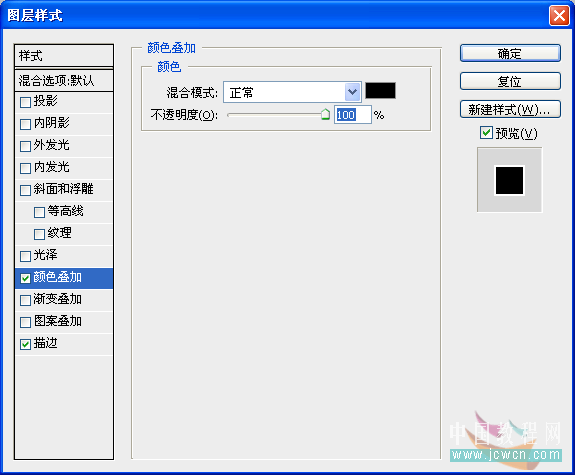Check the 内发光 inner glow option
Viewport: 575px width, 475px height.
[x=25, y=168]
